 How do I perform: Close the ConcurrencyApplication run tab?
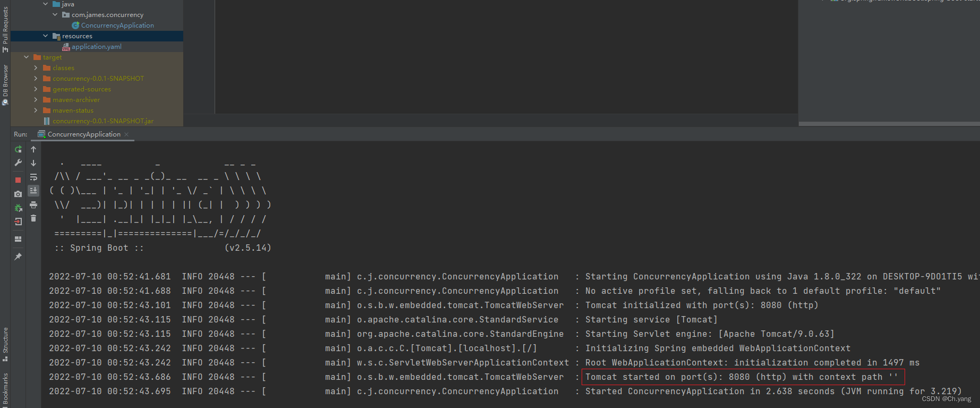[x=126, y=134]
